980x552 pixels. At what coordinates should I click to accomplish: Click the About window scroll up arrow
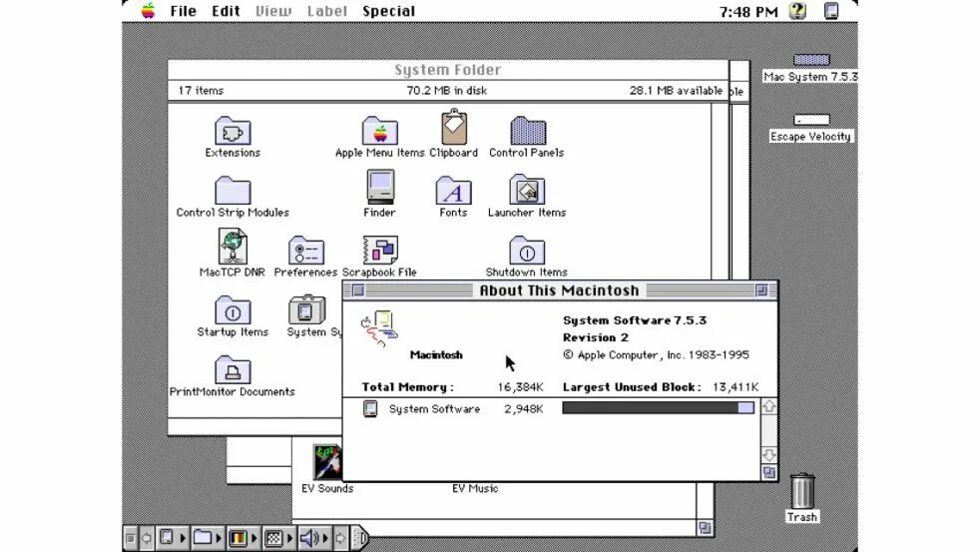pos(768,406)
